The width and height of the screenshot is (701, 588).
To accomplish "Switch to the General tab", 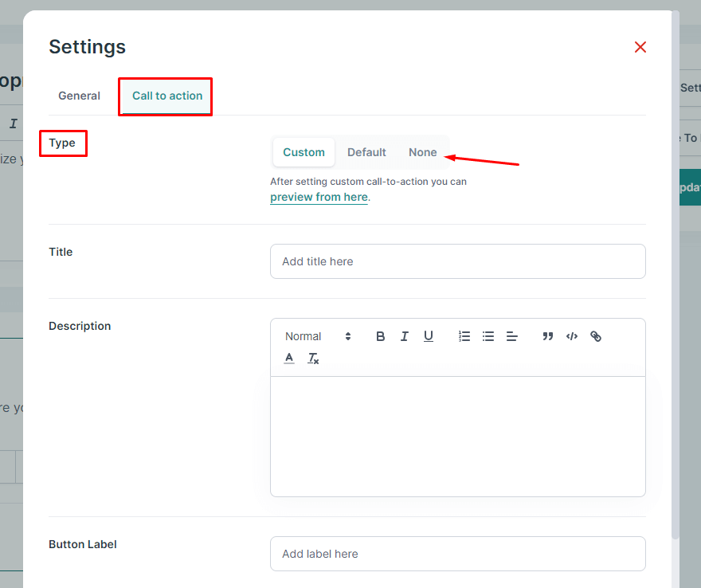I will [79, 96].
